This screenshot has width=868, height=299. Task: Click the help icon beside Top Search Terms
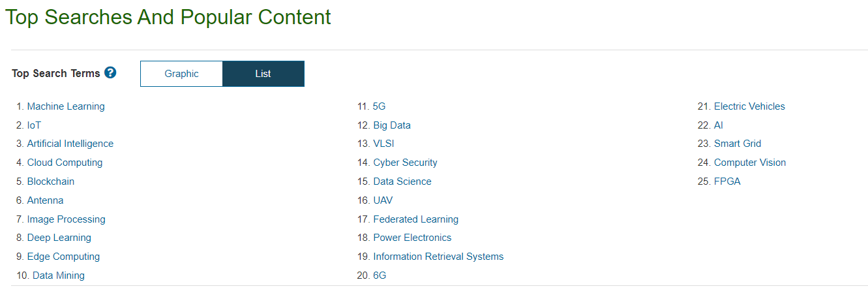pyautogui.click(x=110, y=72)
